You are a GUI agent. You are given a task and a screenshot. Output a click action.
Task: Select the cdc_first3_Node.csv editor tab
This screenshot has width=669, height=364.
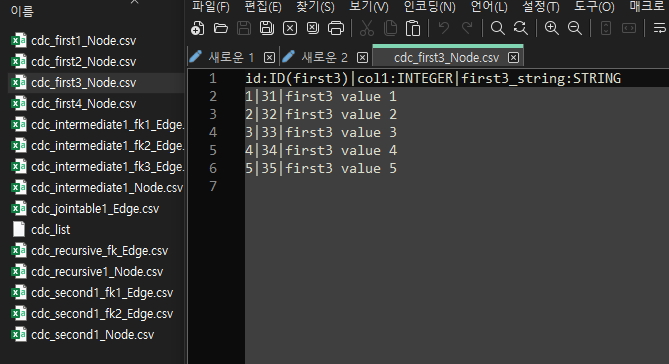pyautogui.click(x=446, y=58)
